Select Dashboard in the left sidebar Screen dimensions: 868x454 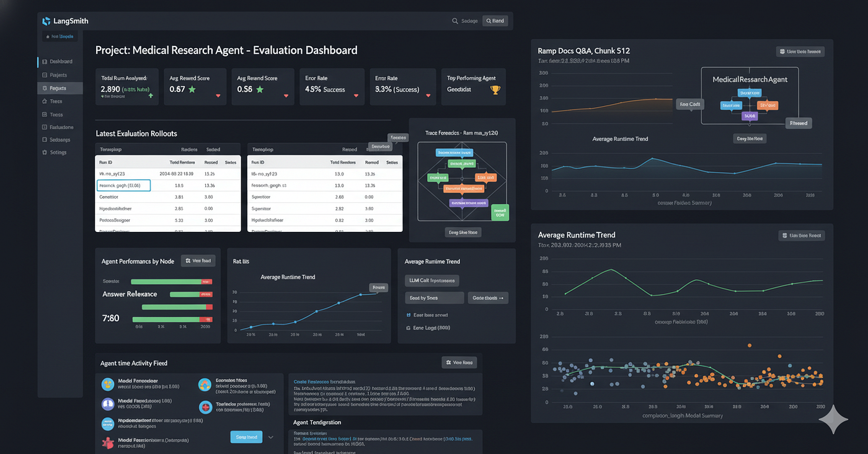click(60, 61)
